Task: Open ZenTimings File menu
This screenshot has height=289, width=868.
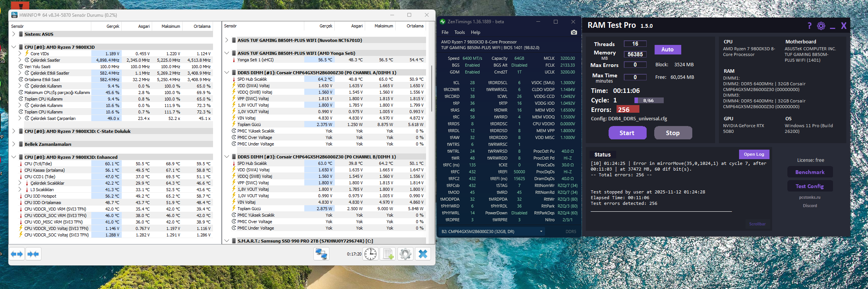Action: pos(445,32)
